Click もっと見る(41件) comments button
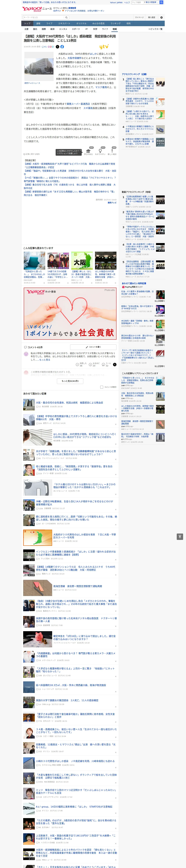This screenshot has width=186, height=868. 70,381
